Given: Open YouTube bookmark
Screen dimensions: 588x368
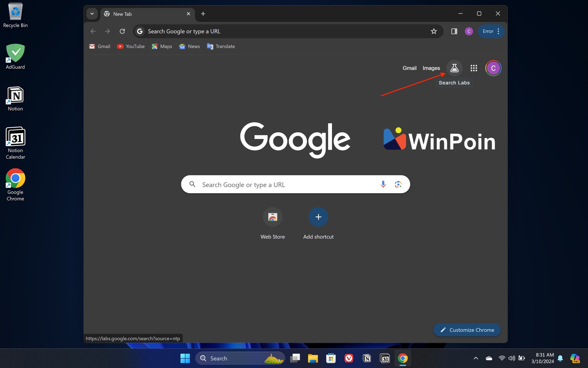Looking at the screenshot, I should [131, 46].
